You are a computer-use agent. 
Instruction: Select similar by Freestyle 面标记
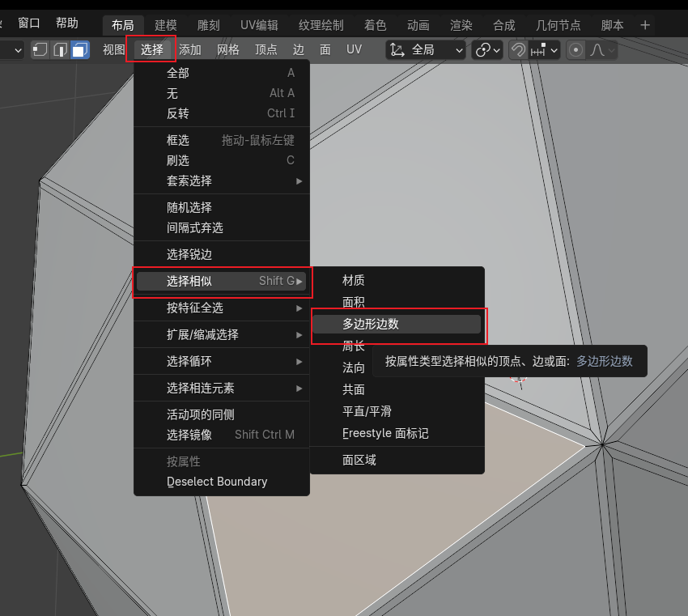click(x=397, y=433)
